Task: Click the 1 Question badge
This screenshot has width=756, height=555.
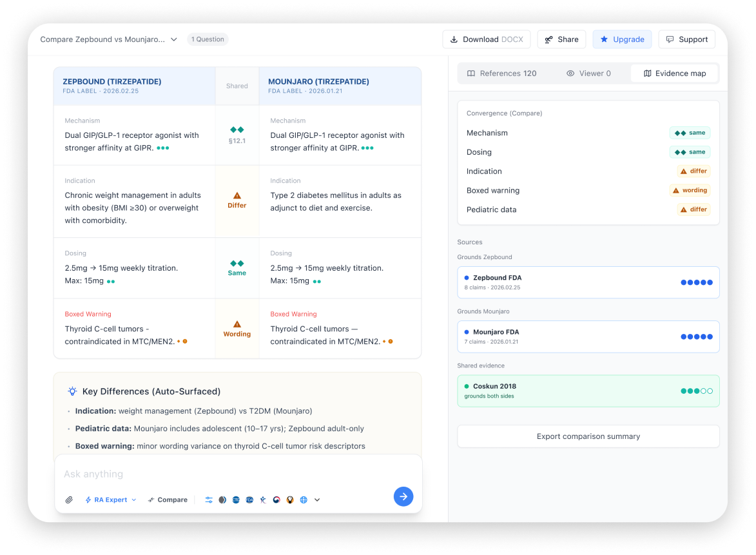Action: (208, 39)
